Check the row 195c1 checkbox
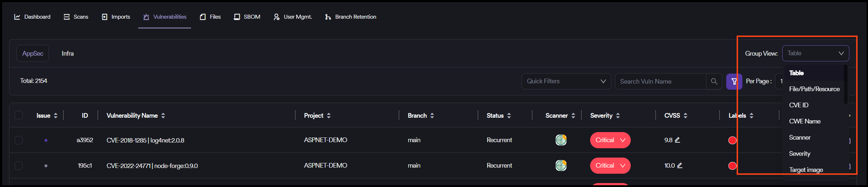 [x=19, y=165]
